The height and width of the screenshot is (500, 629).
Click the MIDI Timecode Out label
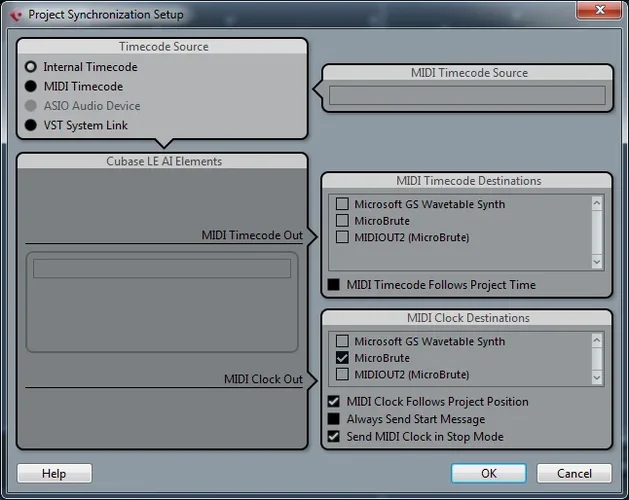tap(252, 235)
